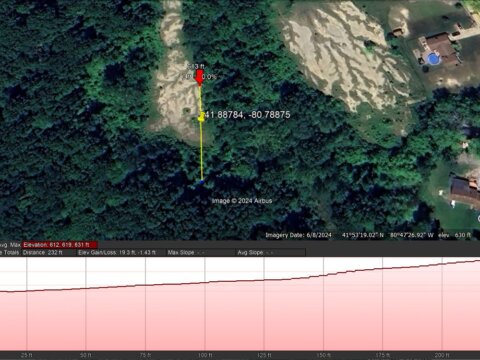Click the blue endpoint of the yellow path
This screenshot has width=480, height=360.
(201, 182)
